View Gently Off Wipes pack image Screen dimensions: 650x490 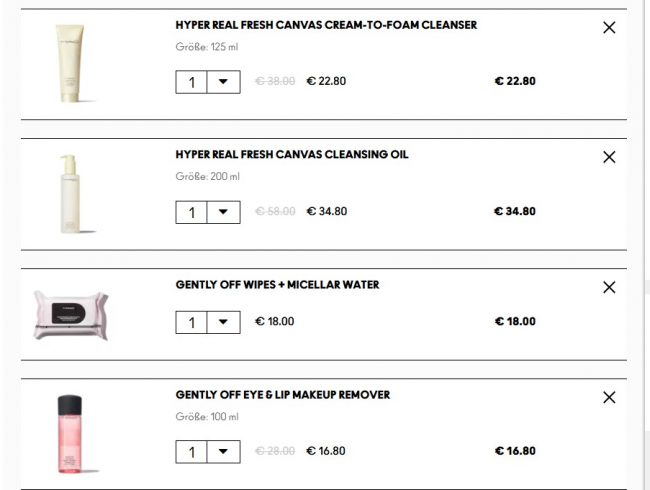click(x=70, y=315)
